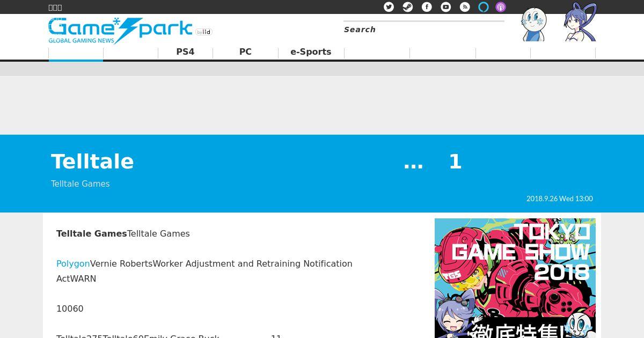Open the Steam icon link
Screen dimensions: 644x338
(x=408, y=7)
